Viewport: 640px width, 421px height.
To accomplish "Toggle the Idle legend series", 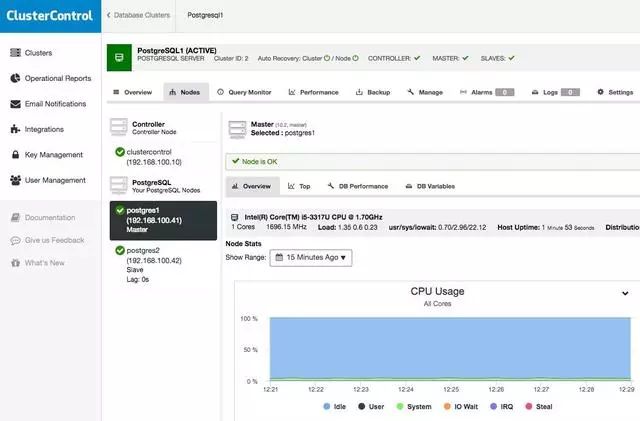I will tap(334, 406).
